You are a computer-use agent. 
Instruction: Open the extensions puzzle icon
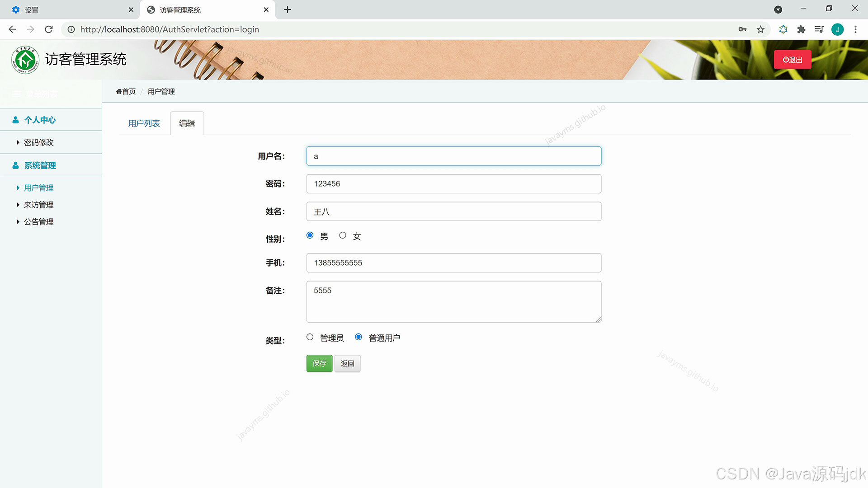click(801, 29)
